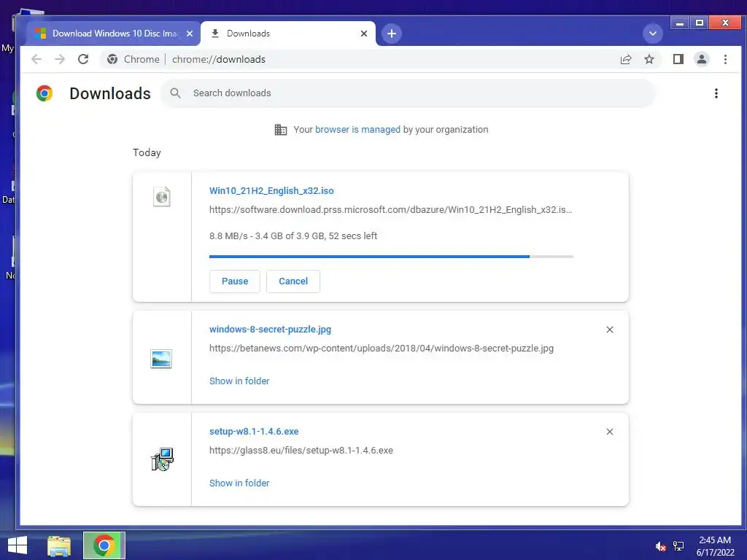Open Chrome's three-dot menu in the toolbar
The height and width of the screenshot is (560, 747).
[725, 59]
